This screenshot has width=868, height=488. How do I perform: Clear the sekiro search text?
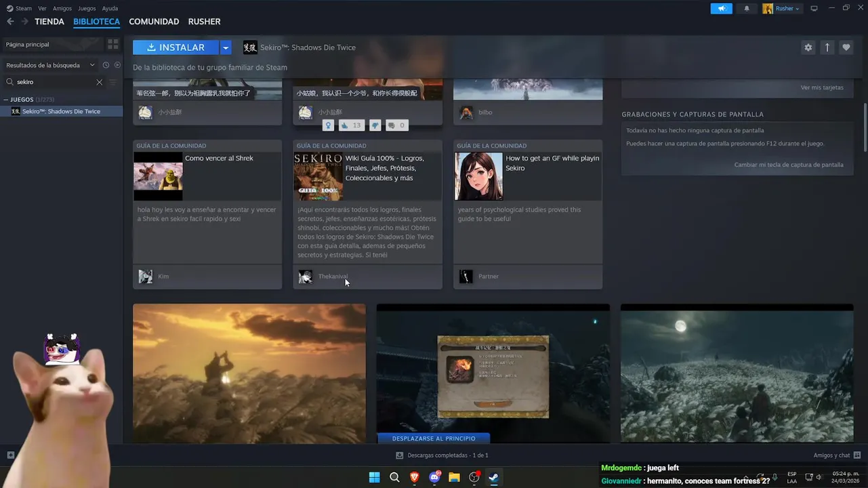point(100,82)
